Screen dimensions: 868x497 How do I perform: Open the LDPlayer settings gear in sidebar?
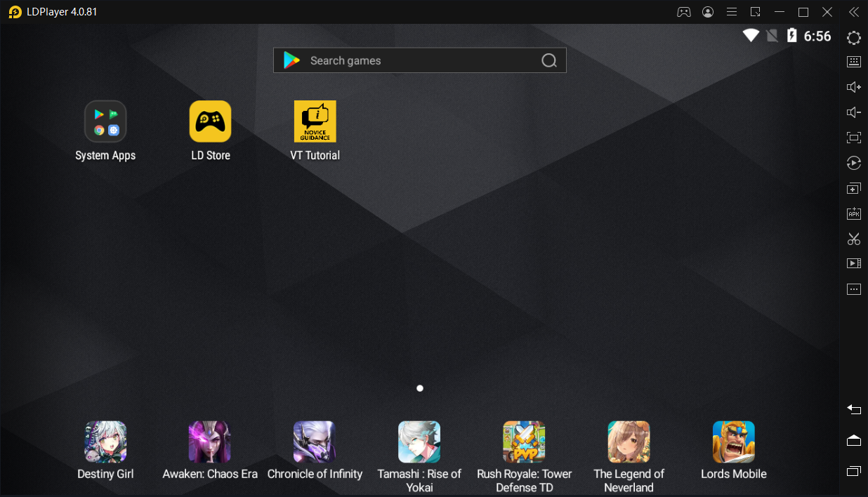[854, 38]
